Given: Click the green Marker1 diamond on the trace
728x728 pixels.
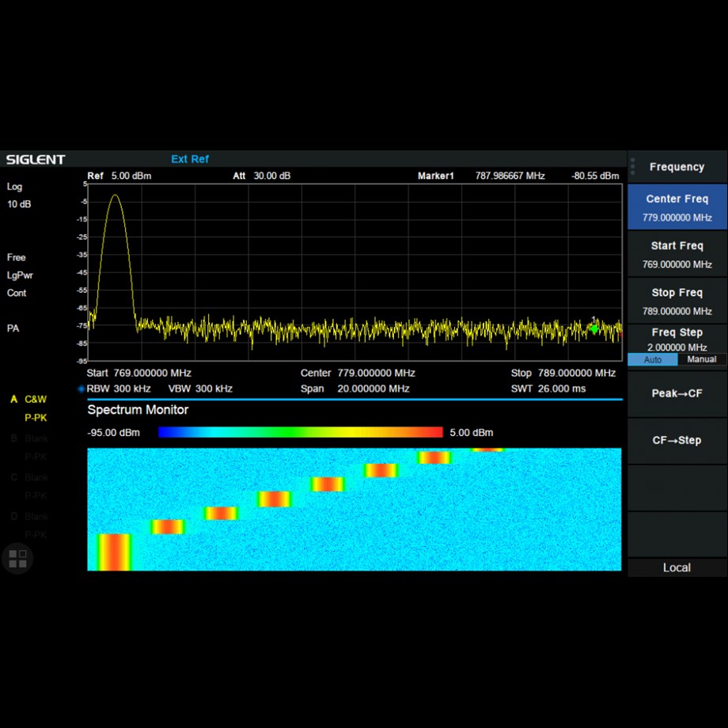Looking at the screenshot, I should pos(594,328).
